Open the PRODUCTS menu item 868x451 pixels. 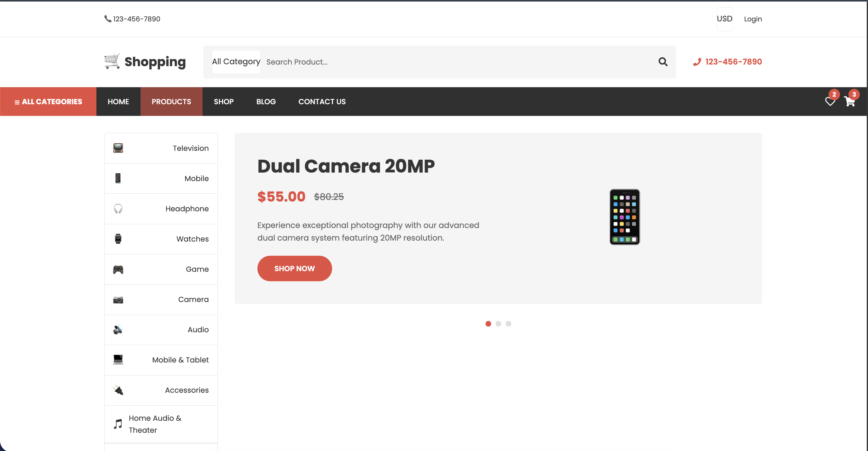click(171, 101)
